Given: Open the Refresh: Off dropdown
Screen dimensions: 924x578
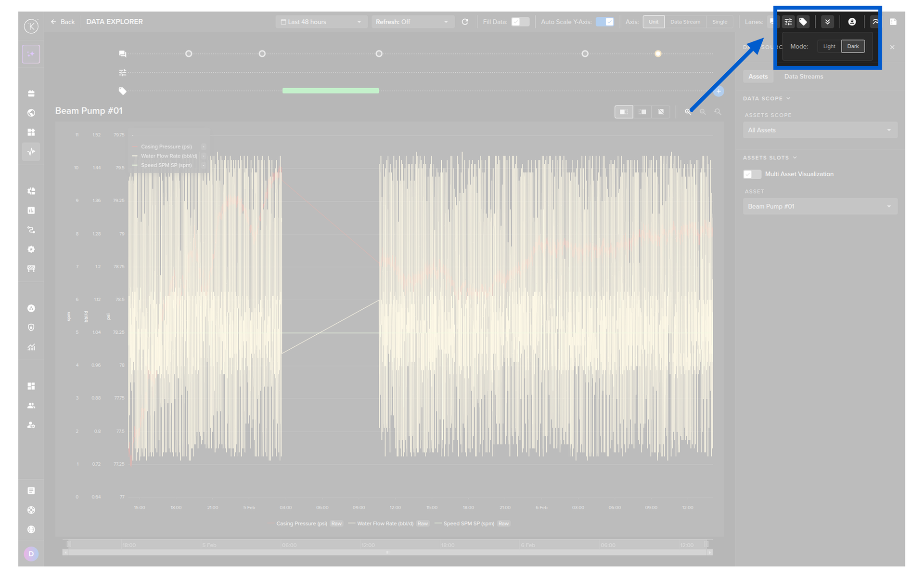Looking at the screenshot, I should click(412, 22).
